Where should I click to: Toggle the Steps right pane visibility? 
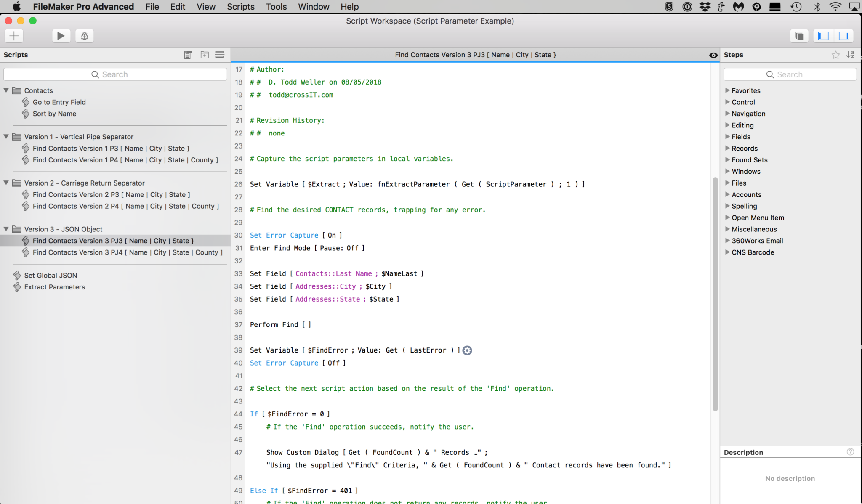click(843, 36)
